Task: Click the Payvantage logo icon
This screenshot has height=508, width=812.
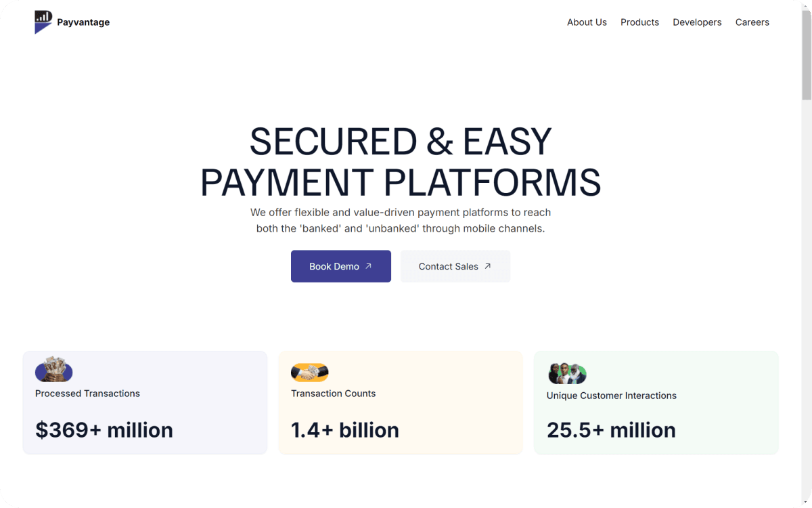Action: pyautogui.click(x=42, y=22)
